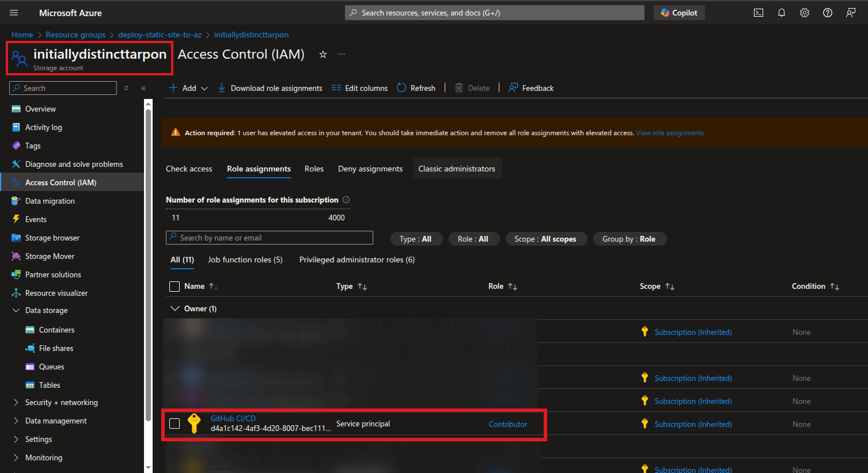Open the GitHub CI/CD service principal

click(233, 418)
